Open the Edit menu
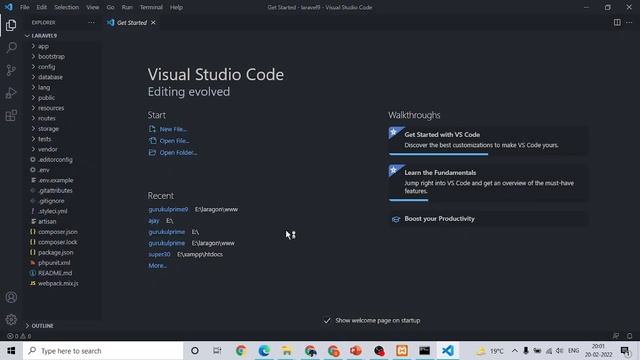Image resolution: width=640 pixels, height=360 pixels. coord(42,7)
